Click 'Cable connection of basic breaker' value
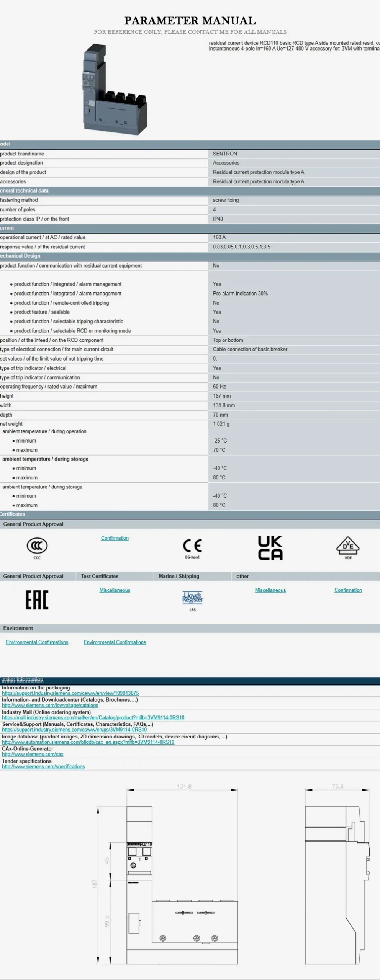 click(250, 350)
